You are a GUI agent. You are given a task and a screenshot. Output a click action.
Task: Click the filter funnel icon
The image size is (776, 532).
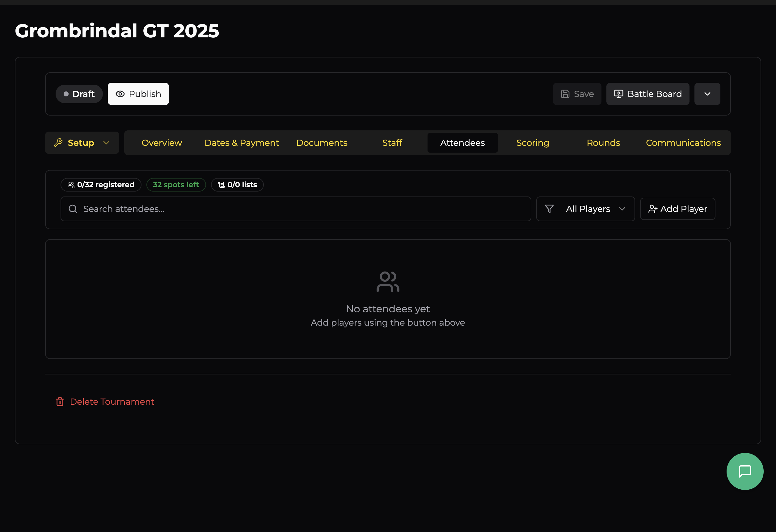click(x=549, y=209)
